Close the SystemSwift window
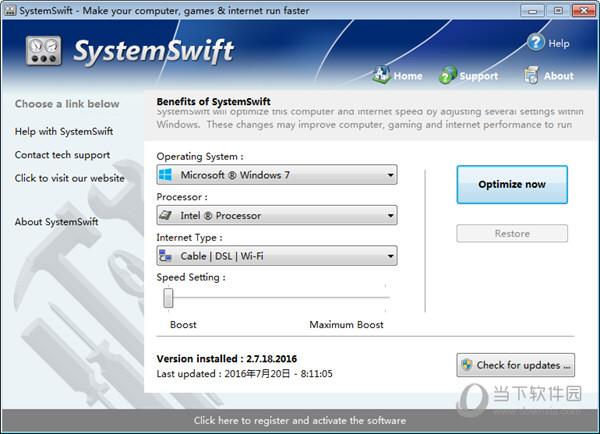The image size is (600, 434). click(x=584, y=10)
